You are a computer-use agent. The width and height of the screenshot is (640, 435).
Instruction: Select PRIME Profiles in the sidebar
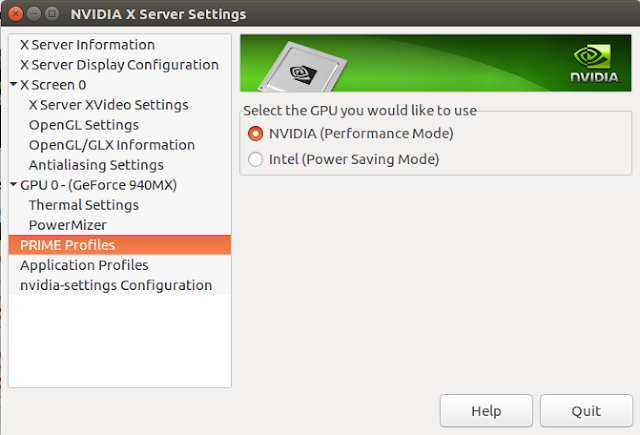click(x=67, y=245)
